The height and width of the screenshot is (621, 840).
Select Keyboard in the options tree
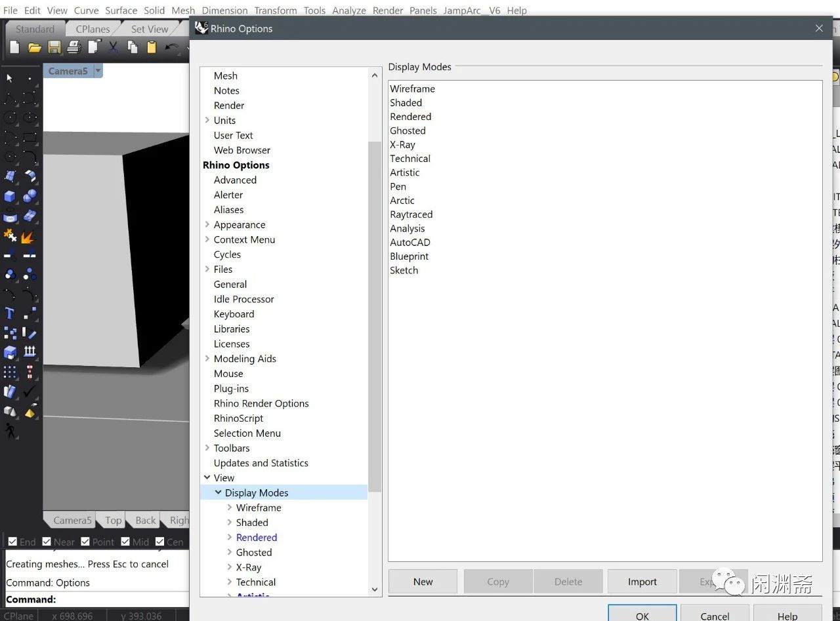234,314
